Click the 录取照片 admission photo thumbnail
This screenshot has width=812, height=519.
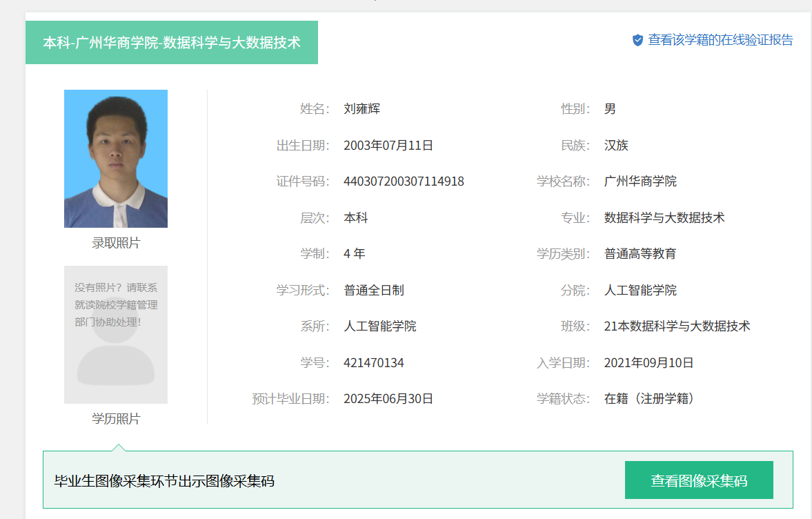point(116,159)
